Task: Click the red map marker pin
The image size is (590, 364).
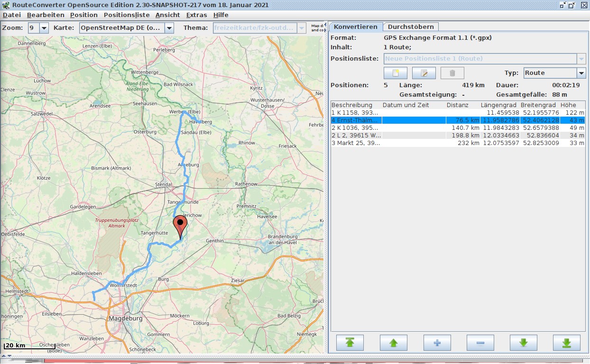Action: click(180, 224)
